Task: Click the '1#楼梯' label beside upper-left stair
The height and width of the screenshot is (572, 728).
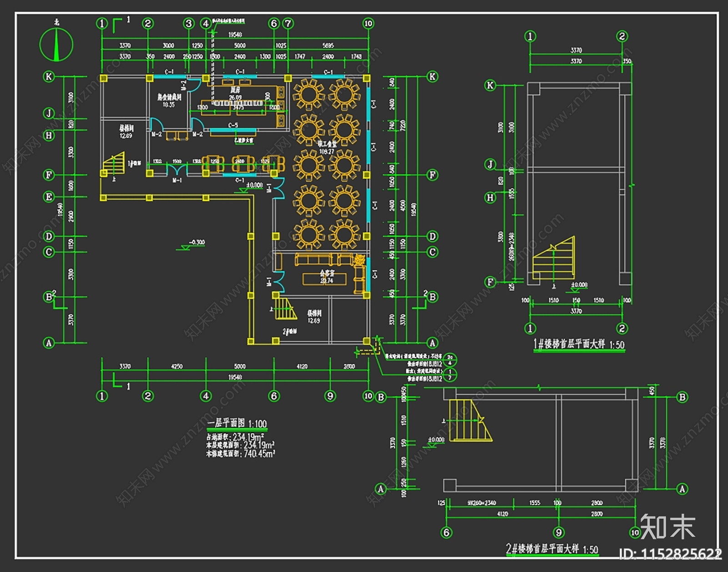Action: (134, 162)
